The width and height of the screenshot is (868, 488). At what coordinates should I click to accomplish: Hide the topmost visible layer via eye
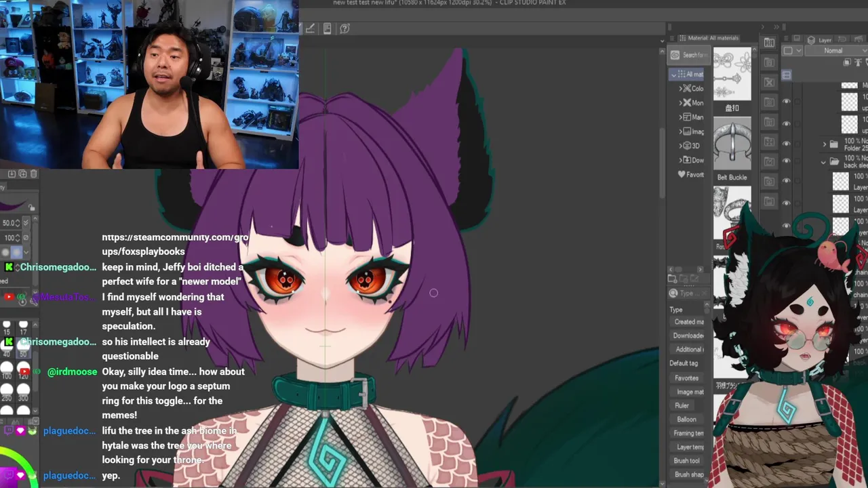[787, 102]
